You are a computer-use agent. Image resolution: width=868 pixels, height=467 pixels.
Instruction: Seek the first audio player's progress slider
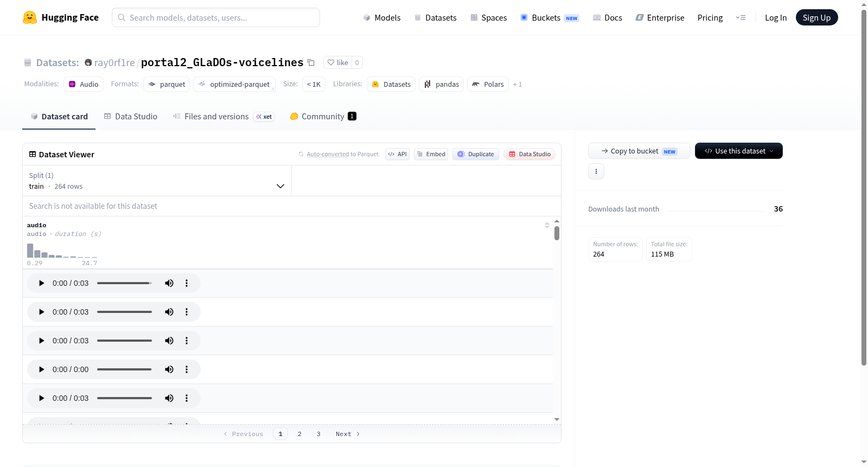(124, 283)
